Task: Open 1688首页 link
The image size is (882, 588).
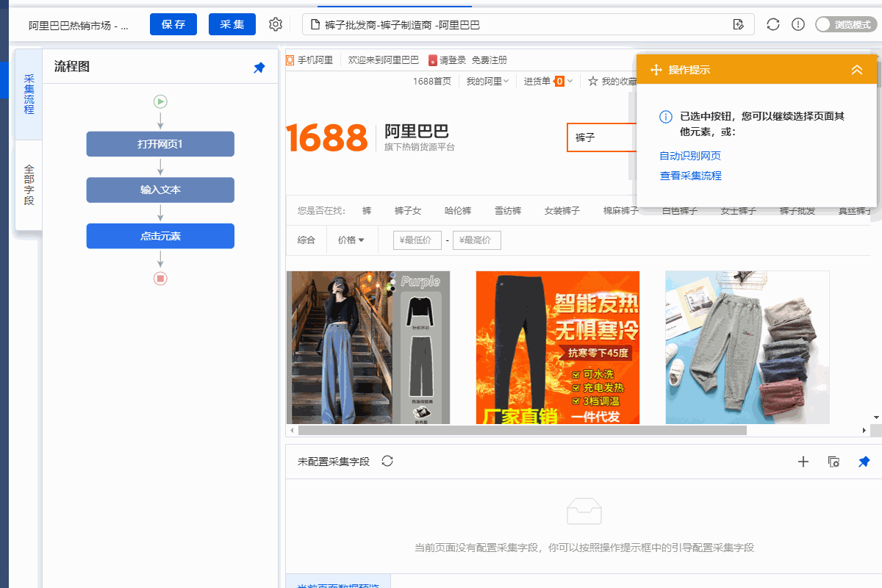Action: click(432, 82)
